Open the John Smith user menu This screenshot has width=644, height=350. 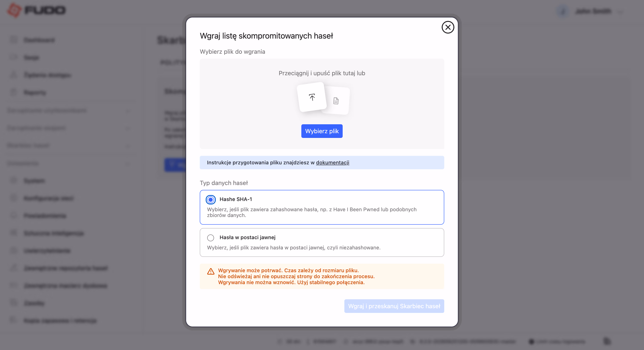pos(590,11)
